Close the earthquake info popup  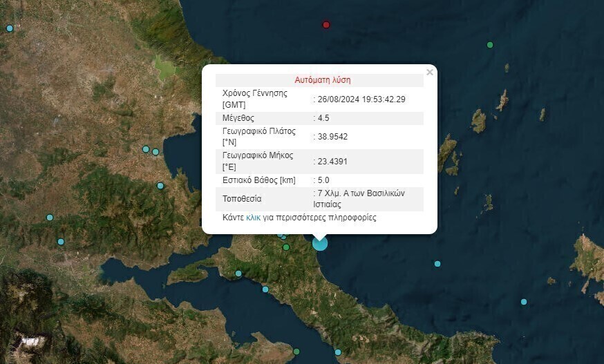click(x=430, y=72)
